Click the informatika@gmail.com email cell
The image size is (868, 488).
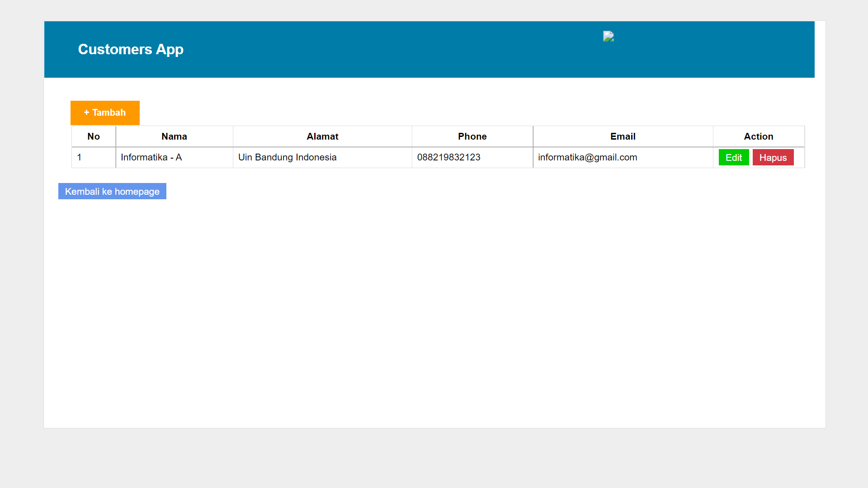[x=587, y=157]
